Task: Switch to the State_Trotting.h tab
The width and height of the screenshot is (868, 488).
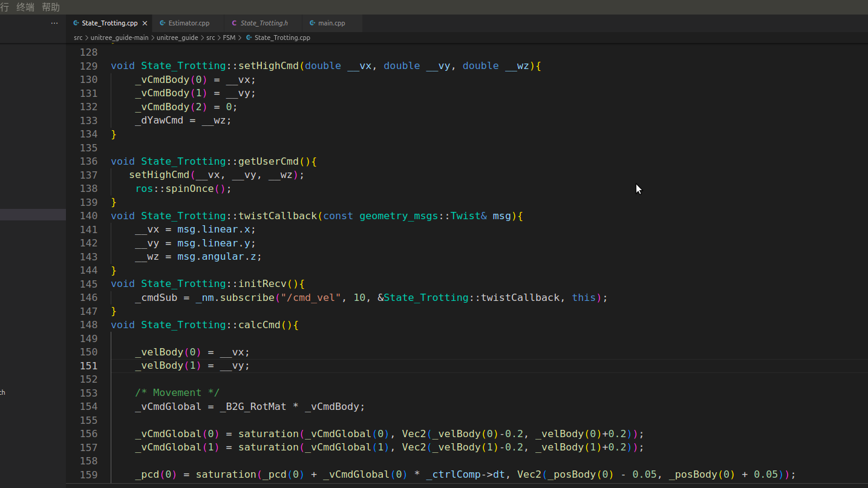Action: [263, 22]
